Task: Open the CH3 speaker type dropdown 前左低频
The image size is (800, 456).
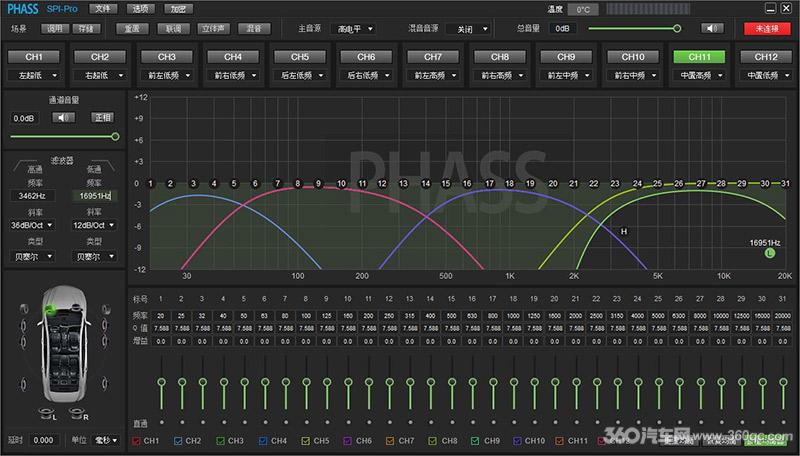Action: [167, 75]
